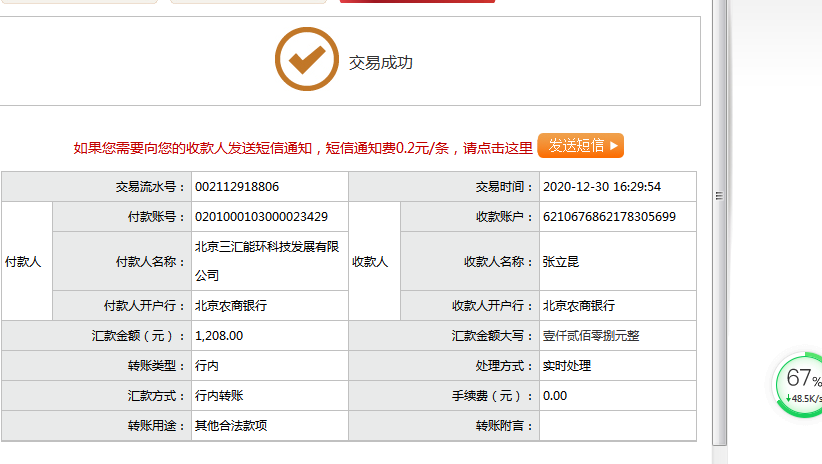Click the leftmost gray button at top
The image size is (822, 464).
pos(78,1)
